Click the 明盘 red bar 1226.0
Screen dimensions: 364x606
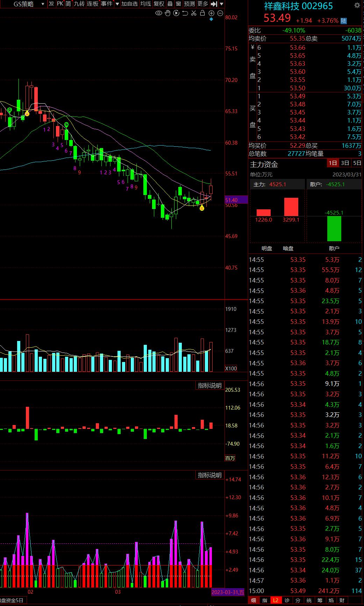264,213
